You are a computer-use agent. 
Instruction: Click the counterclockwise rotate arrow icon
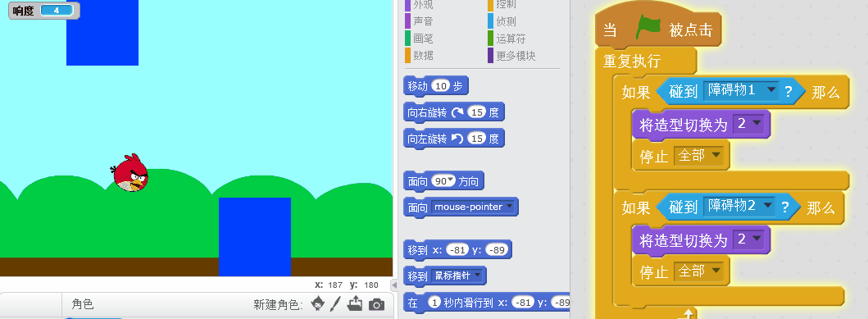pyautogui.click(x=457, y=139)
